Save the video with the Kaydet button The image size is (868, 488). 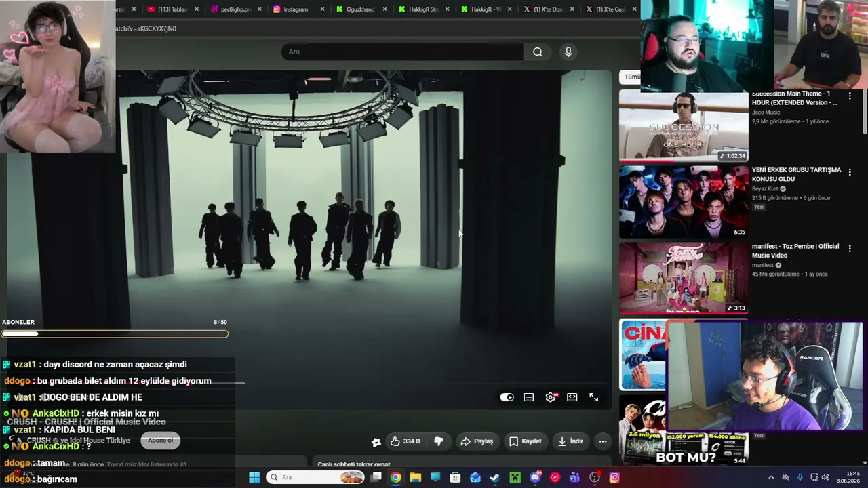coord(526,441)
